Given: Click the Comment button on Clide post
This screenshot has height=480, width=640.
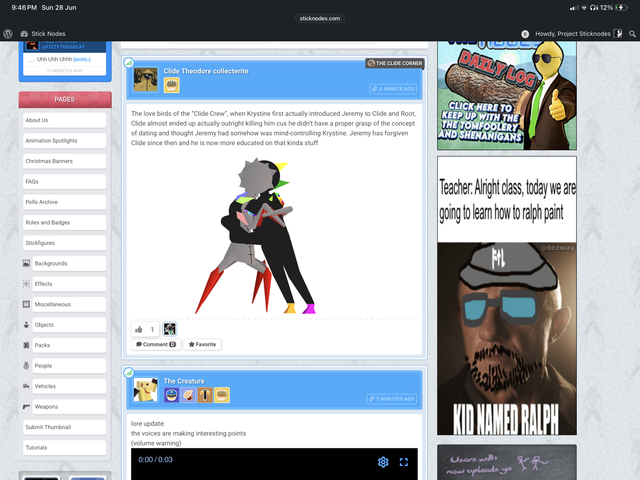Looking at the screenshot, I should [x=156, y=344].
